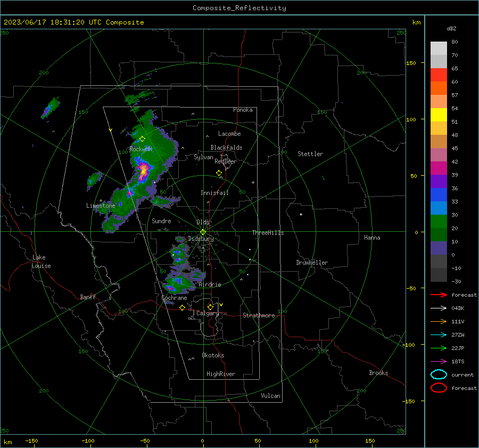
Task: Click the dBZ legend heading
Action: click(x=451, y=28)
